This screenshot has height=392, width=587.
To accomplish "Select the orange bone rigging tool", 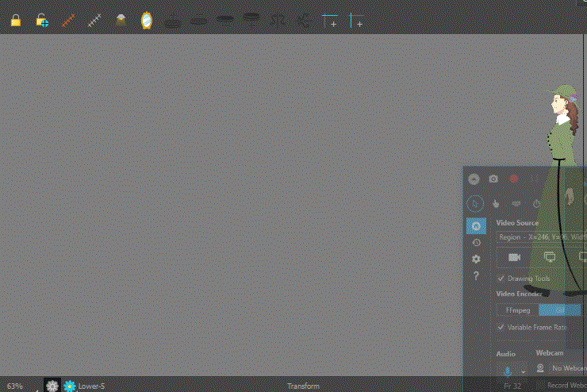I will tap(68, 21).
